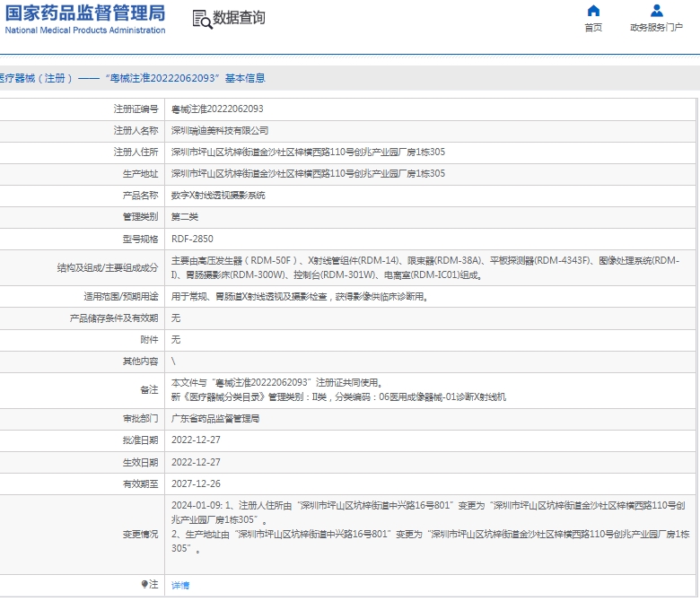Click the 适用范围/预期用途 usage description
The height and width of the screenshot is (601, 700).
[300, 297]
